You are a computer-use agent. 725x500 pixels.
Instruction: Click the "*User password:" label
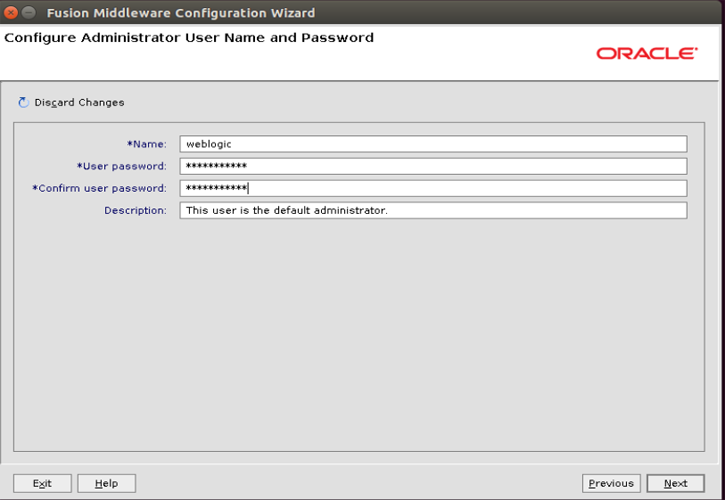(x=122, y=166)
